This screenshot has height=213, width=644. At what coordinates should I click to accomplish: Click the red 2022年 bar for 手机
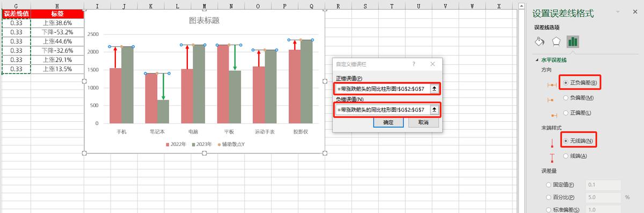coord(115,96)
